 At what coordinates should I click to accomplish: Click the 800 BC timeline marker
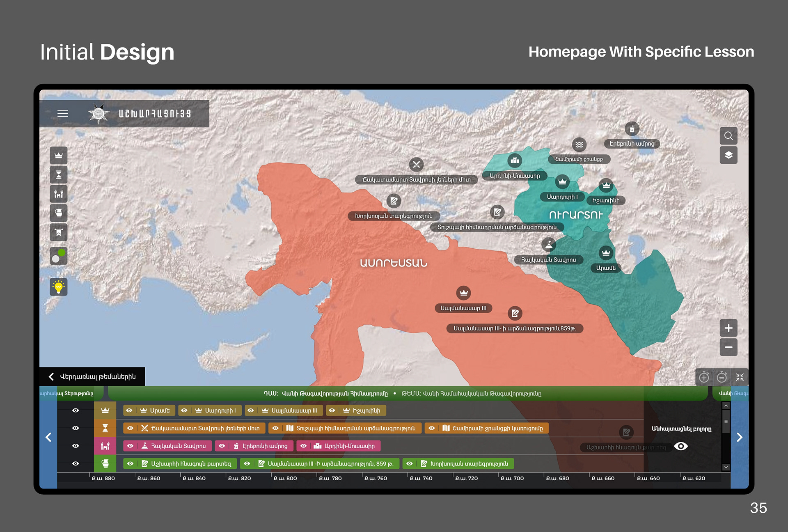point(285,478)
